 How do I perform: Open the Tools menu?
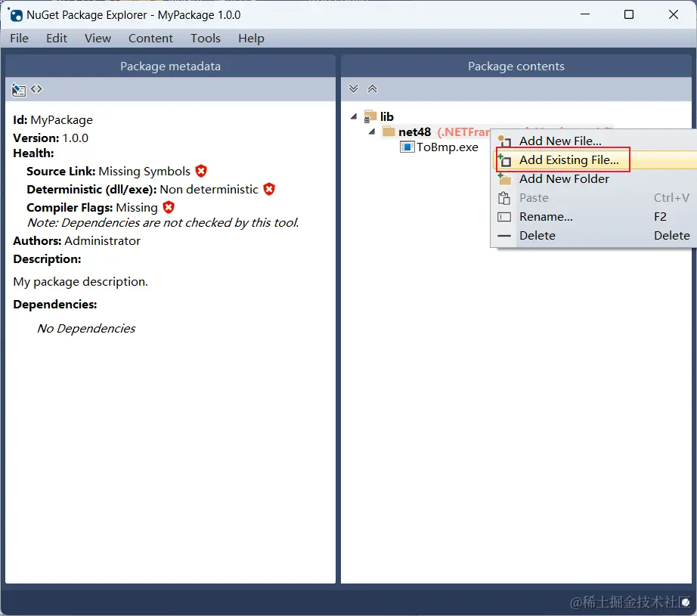click(x=206, y=39)
